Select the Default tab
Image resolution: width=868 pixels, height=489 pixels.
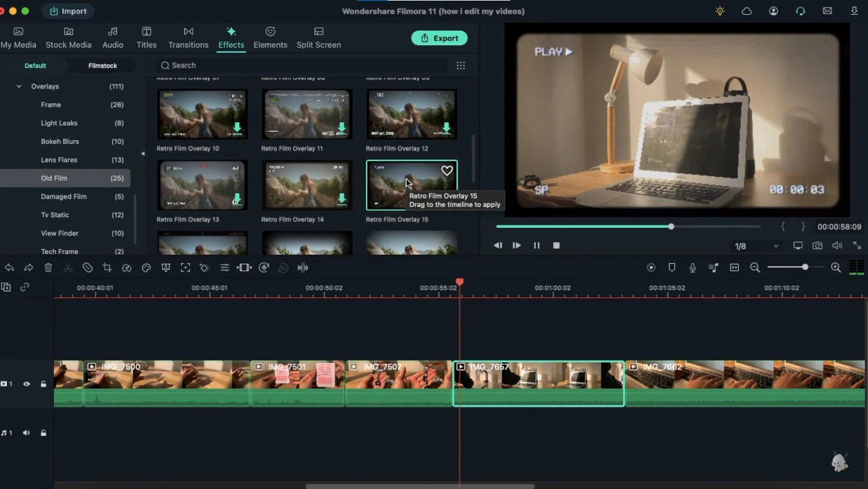coord(36,66)
